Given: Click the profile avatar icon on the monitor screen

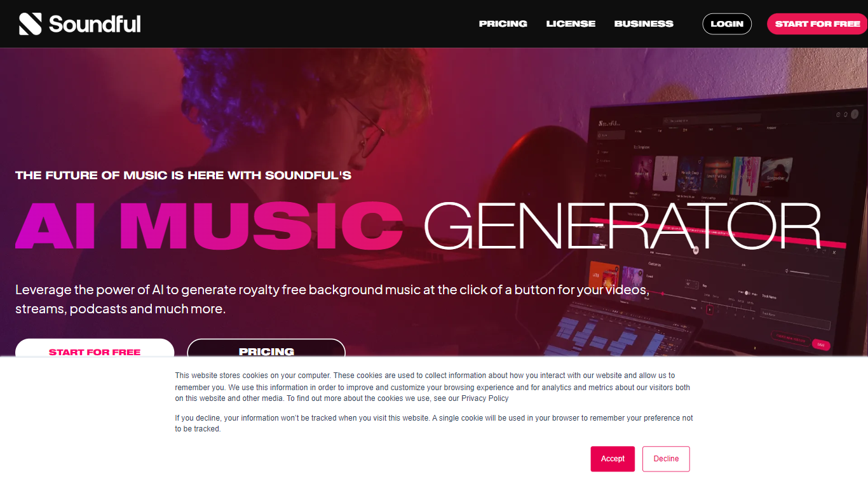Looking at the screenshot, I should 855,114.
